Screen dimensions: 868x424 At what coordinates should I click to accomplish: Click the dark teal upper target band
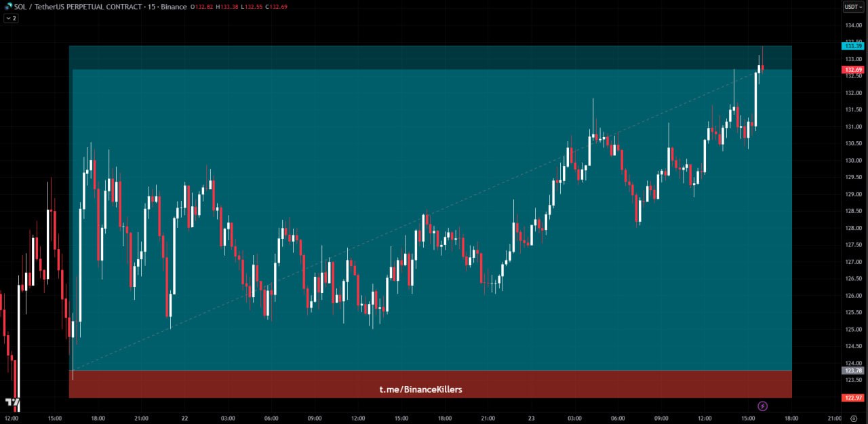(407, 58)
